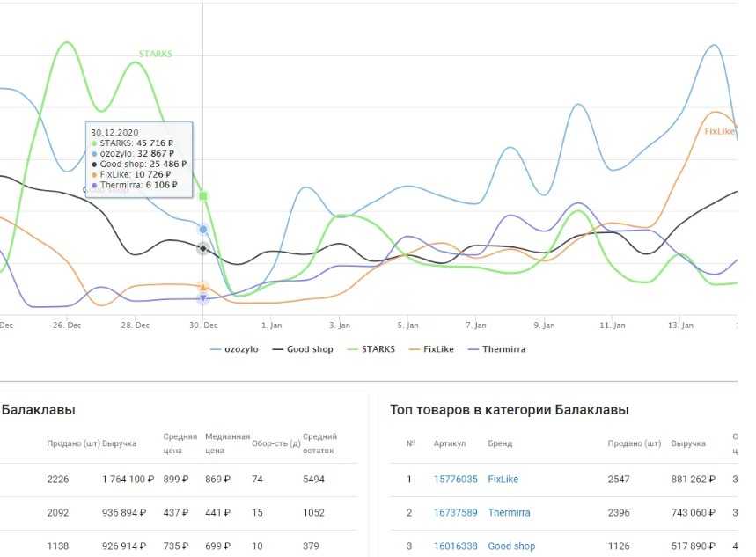Sort top products by Артикул column header
Image resolution: width=756 pixels, height=557 pixels.
(x=449, y=443)
